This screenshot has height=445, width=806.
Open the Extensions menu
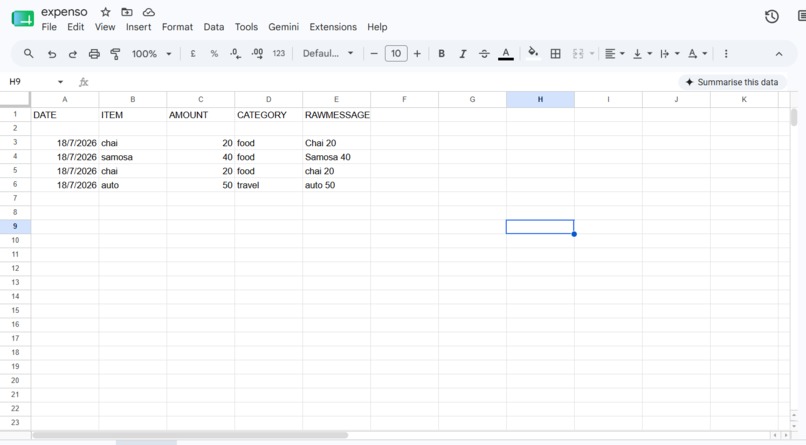tap(333, 27)
